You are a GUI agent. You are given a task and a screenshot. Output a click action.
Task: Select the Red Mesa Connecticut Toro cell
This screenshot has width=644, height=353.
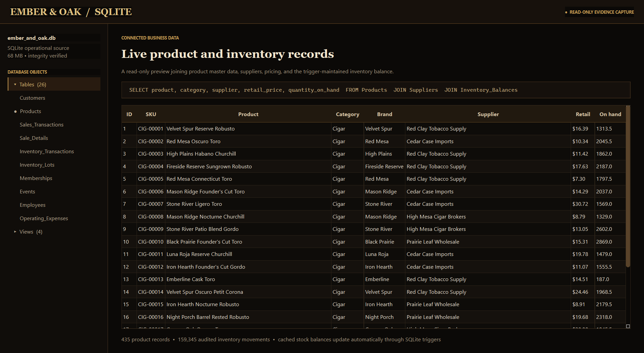coord(248,179)
